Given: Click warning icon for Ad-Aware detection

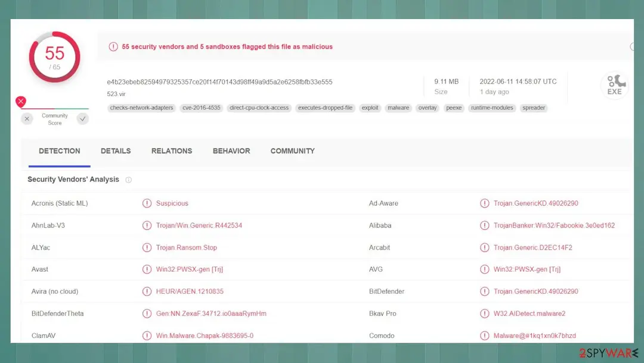Looking at the screenshot, I should point(485,203).
